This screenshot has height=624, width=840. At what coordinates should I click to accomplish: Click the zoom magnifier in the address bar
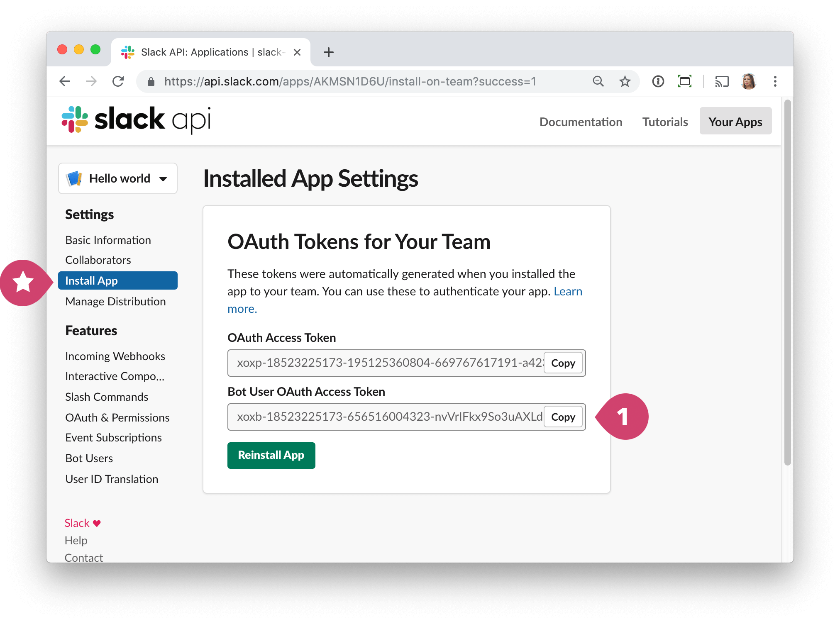[x=598, y=81]
